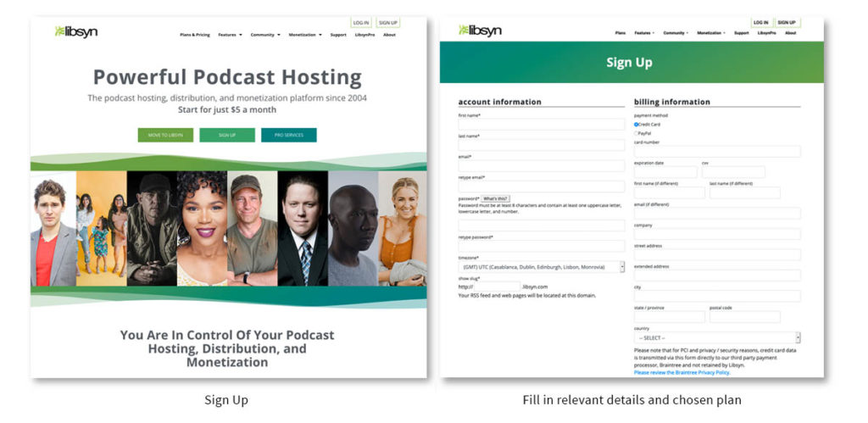
Task: Expand Community menu on the home page
Action: (x=265, y=35)
